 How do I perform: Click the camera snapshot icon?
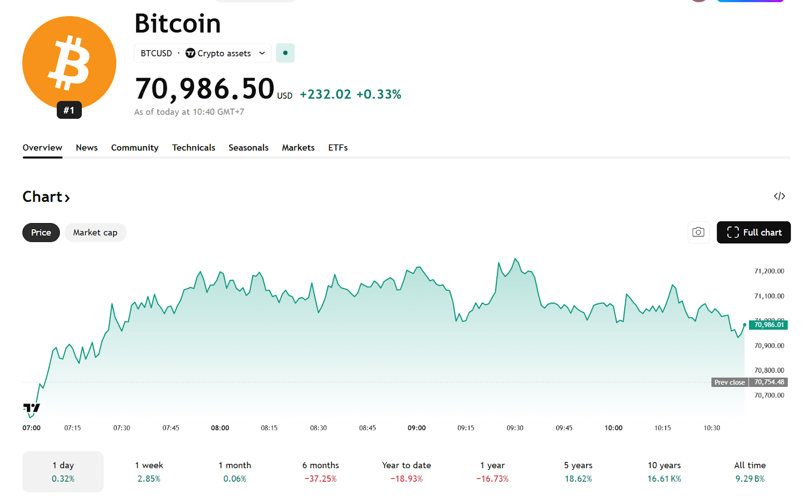click(x=698, y=232)
